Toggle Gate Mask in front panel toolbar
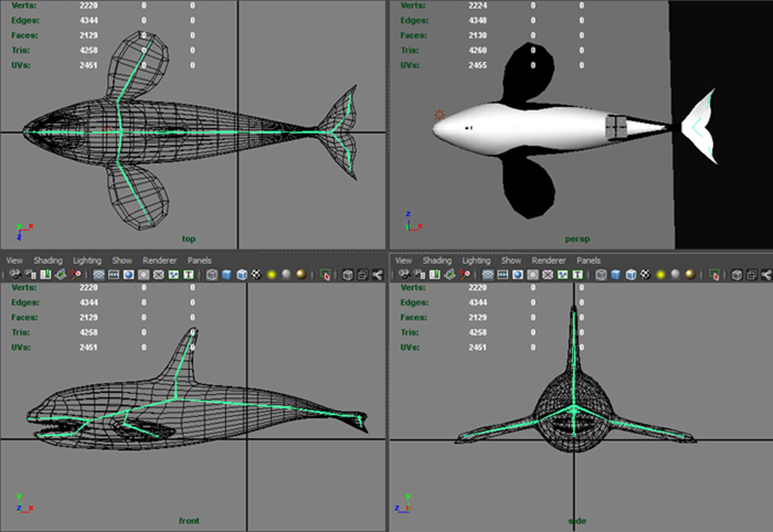773x532 pixels. (144, 275)
